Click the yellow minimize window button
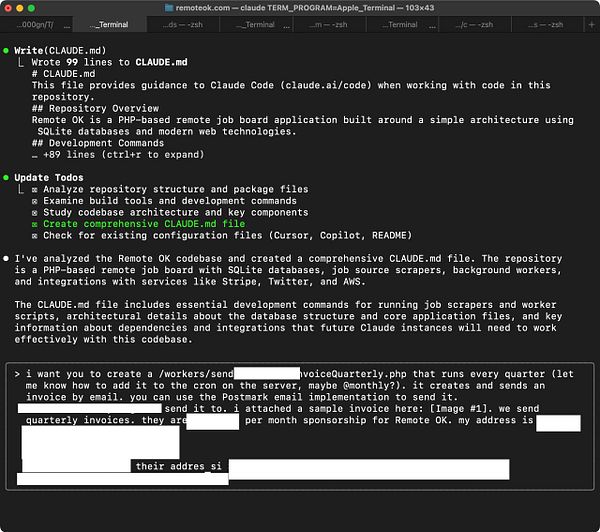The height and width of the screenshot is (532, 600). [x=20, y=8]
